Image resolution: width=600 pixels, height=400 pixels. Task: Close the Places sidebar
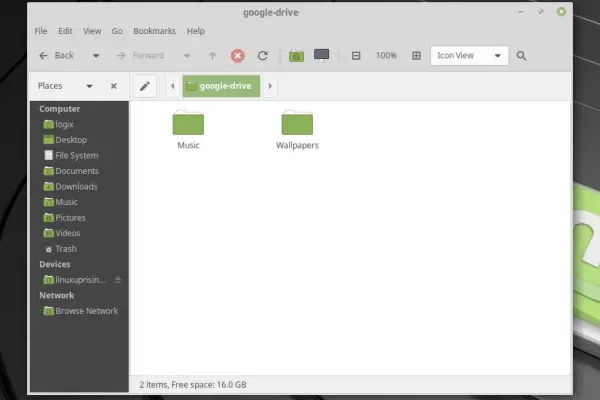coord(114,86)
